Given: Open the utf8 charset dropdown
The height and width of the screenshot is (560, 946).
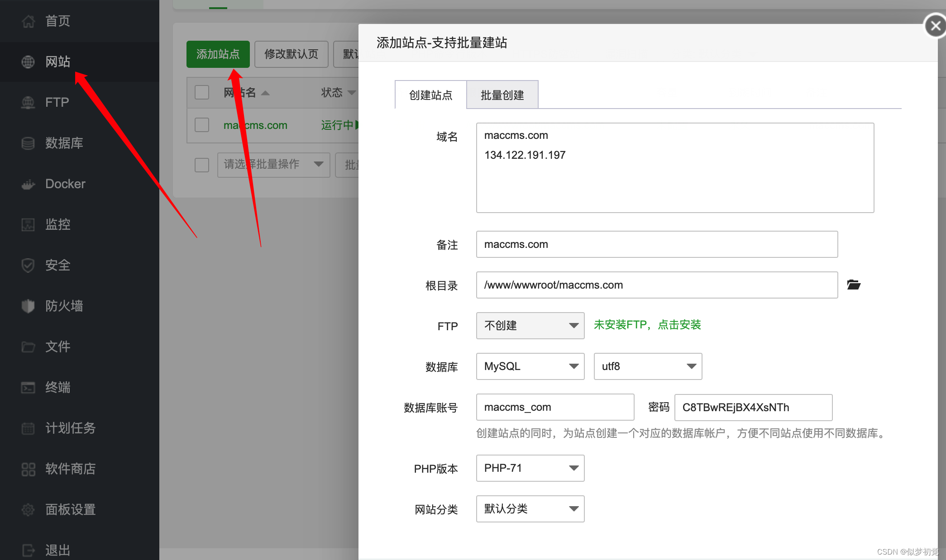Looking at the screenshot, I should tap(648, 366).
